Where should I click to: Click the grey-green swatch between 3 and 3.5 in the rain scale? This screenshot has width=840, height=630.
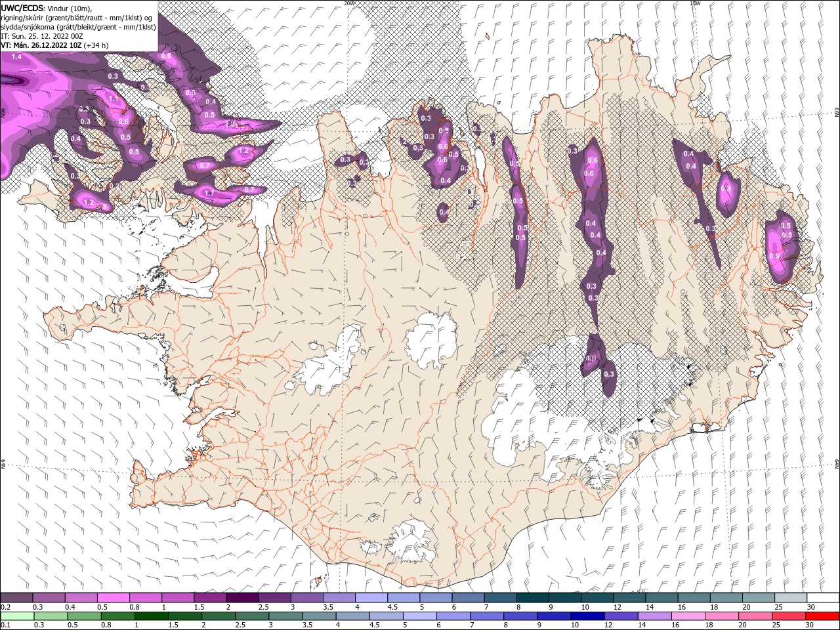pyautogui.click(x=285, y=616)
